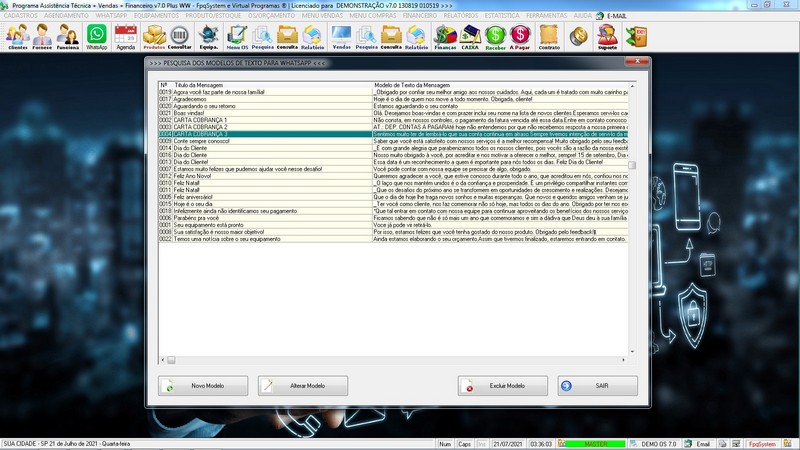The image size is (800, 450).
Task: Open the ESTATÍSTICA menu
Action: (x=502, y=16)
